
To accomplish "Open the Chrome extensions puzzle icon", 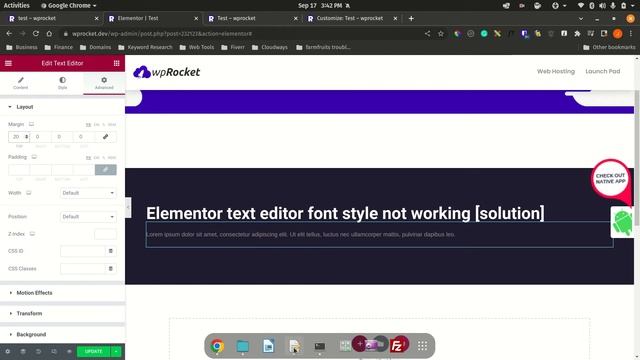I will click(x=577, y=34).
